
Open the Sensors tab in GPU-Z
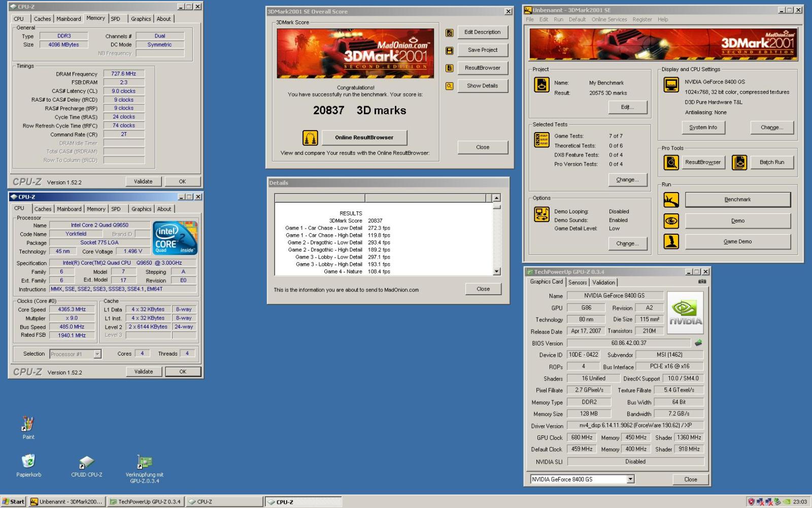pos(578,282)
